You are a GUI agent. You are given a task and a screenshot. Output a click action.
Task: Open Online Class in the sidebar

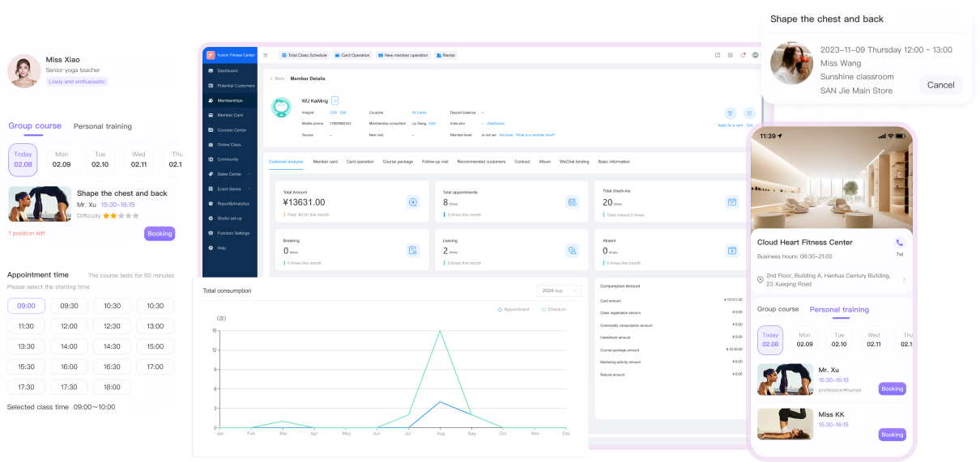click(x=230, y=145)
